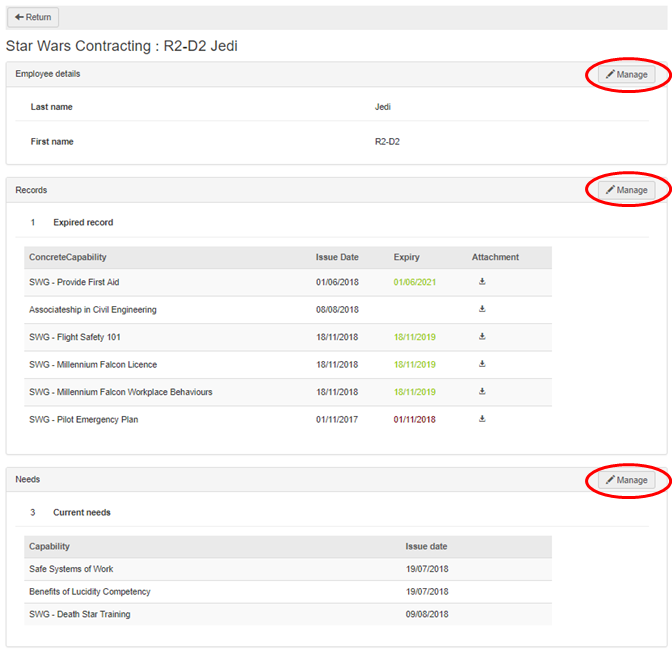Select the SWG - Death Star Training need
Screen dimensions: 672x652
click(80, 614)
